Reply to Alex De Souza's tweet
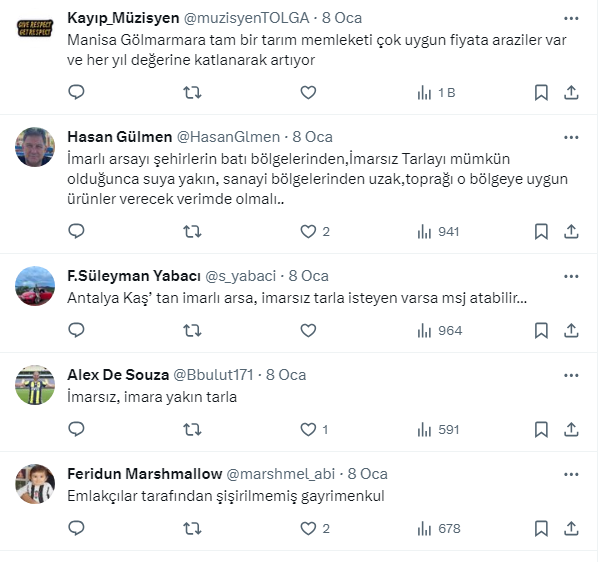 [76, 429]
